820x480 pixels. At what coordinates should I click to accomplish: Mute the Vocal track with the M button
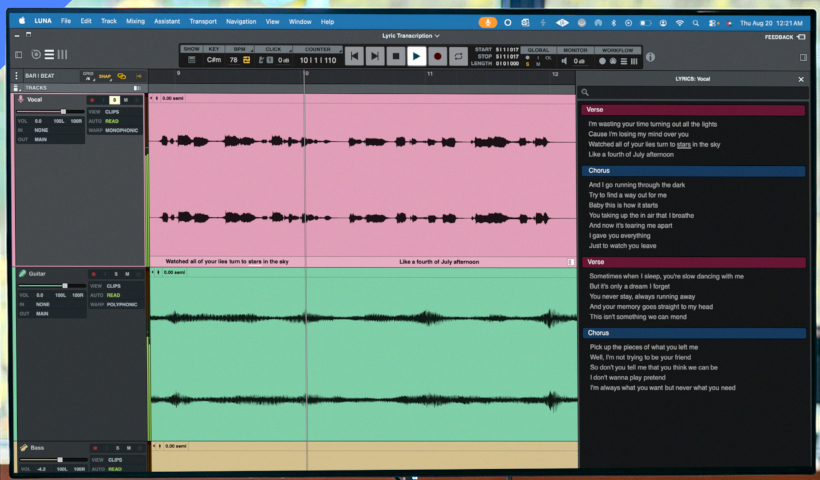[x=126, y=100]
